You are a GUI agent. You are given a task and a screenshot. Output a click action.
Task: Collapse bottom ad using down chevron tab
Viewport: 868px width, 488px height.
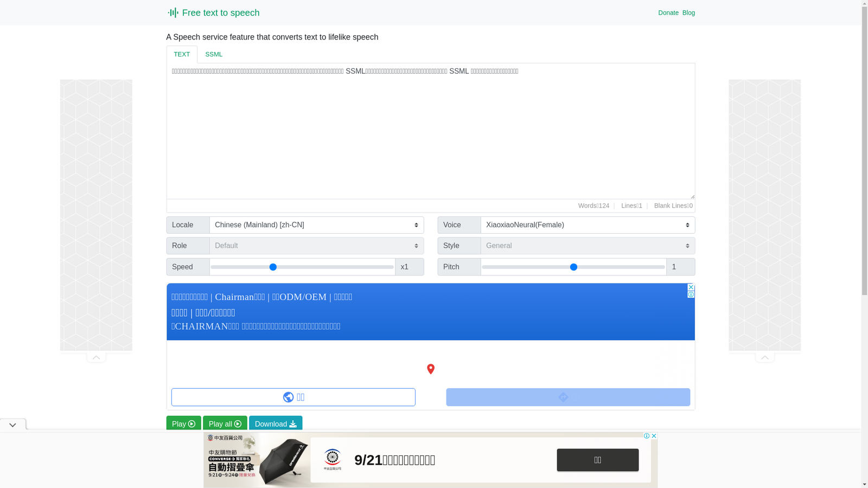12,425
